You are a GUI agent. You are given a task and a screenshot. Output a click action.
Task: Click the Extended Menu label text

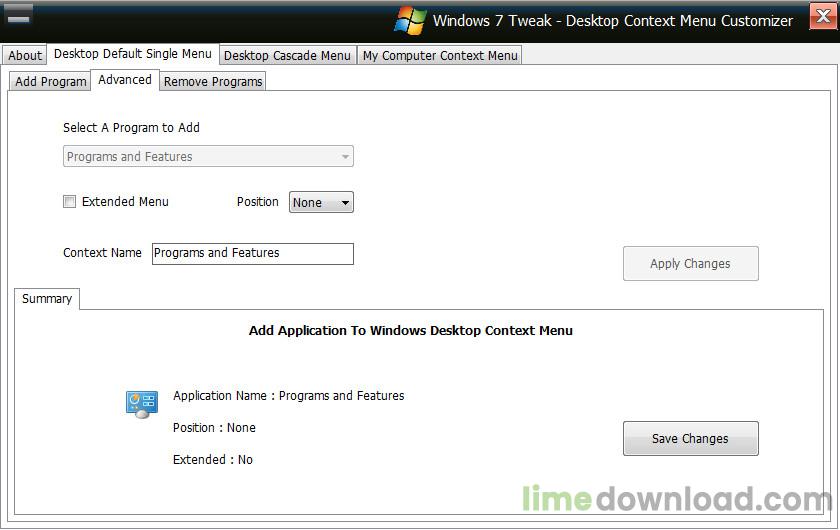pos(125,201)
